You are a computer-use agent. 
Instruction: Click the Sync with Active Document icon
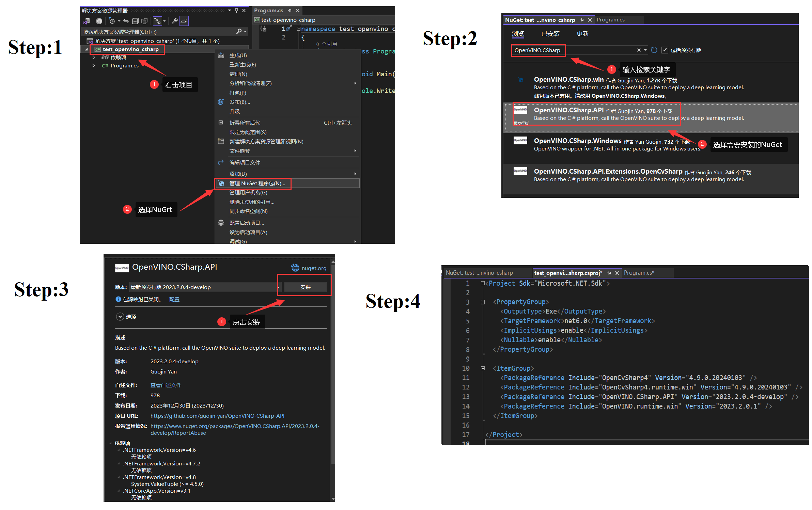(x=126, y=21)
